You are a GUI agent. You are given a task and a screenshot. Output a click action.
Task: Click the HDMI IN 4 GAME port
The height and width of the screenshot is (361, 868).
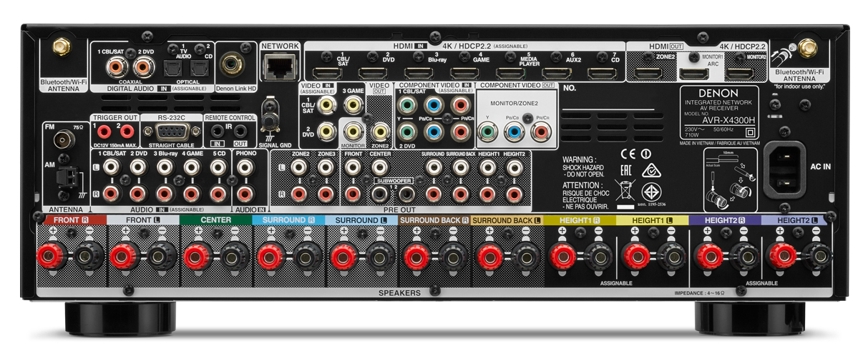pyautogui.click(x=465, y=72)
